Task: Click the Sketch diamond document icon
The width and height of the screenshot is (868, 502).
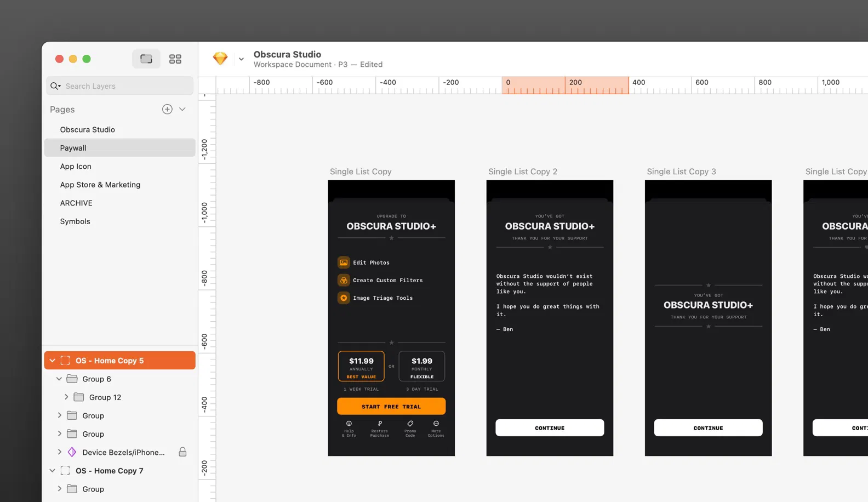Action: [x=220, y=59]
